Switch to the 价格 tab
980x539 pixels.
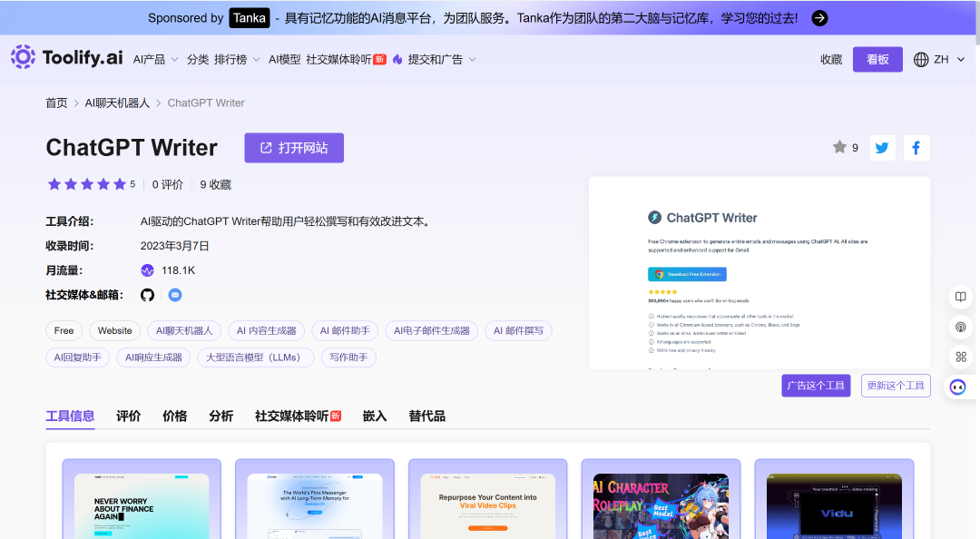174,416
